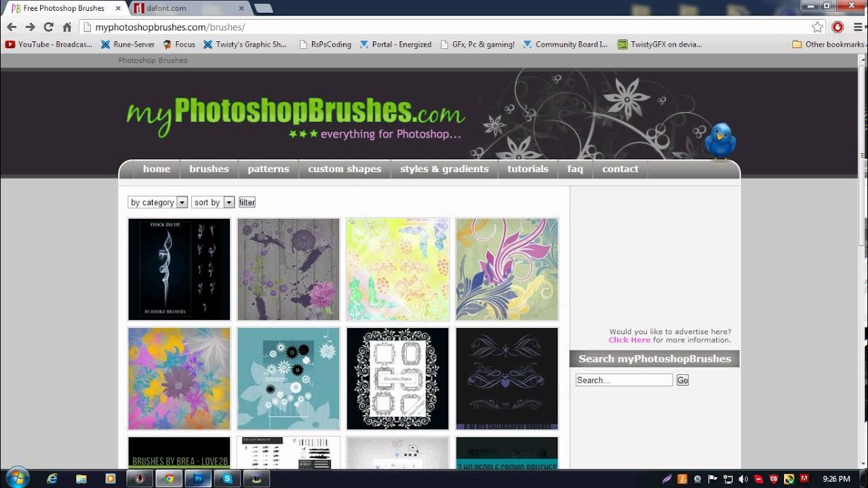Go to the browser home page
Image resolution: width=868 pixels, height=488 pixels.
pos(67,27)
